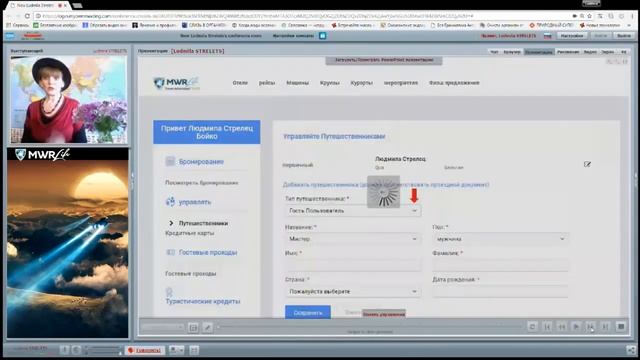The width and height of the screenshot is (640, 360).
Task: Go to first slide button
Action: (x=547, y=327)
